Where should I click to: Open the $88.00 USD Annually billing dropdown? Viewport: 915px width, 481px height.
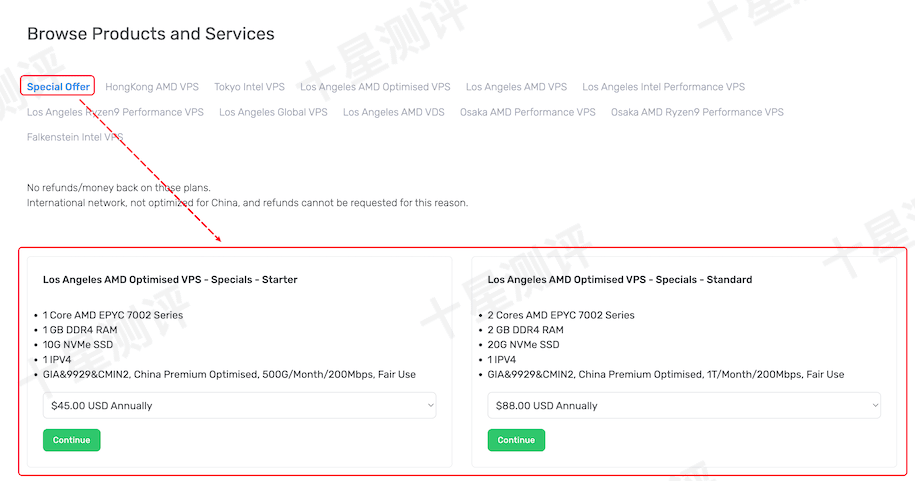click(684, 406)
